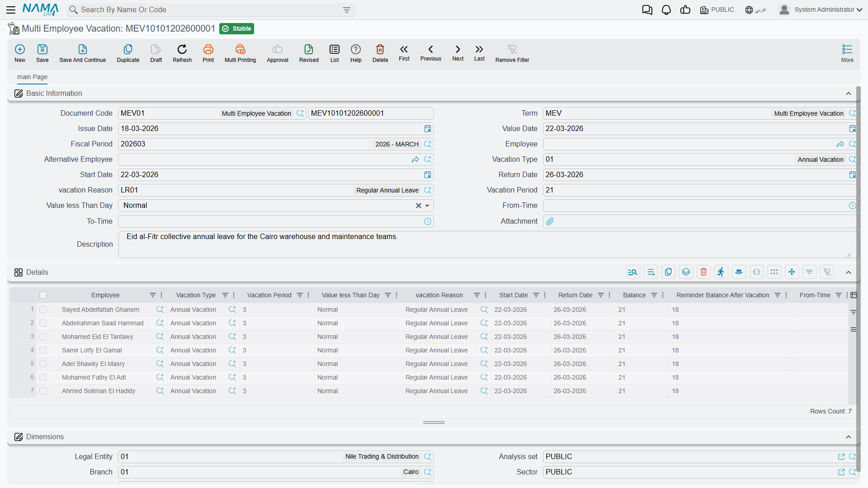Duplicate this document
Screen dimensions: 868x488
(128, 53)
